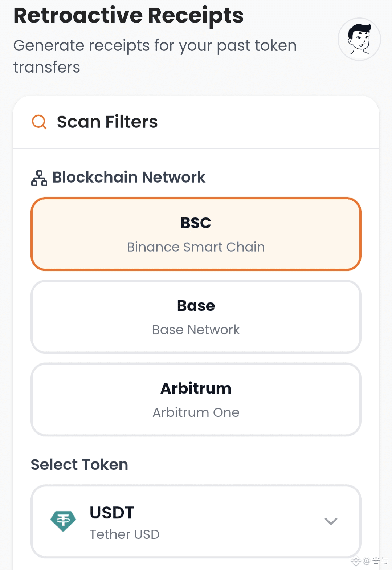392x570 pixels.
Task: Click the network nodes icon
Action: click(39, 178)
